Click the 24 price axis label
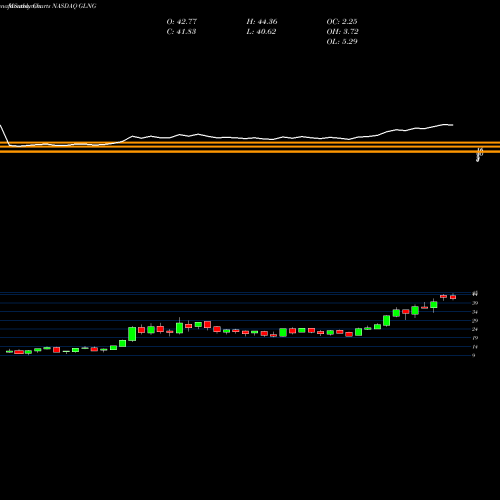This screenshot has width=500, height=500. tap(475, 329)
